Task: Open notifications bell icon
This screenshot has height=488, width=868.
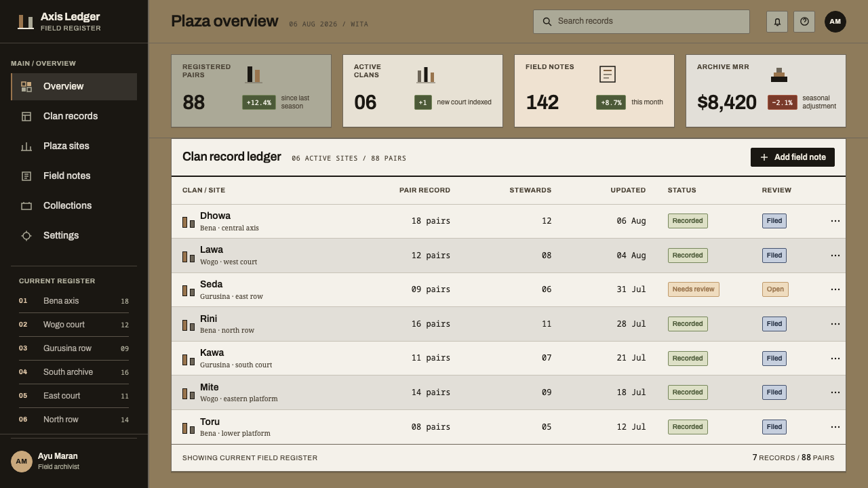Action: point(777,22)
